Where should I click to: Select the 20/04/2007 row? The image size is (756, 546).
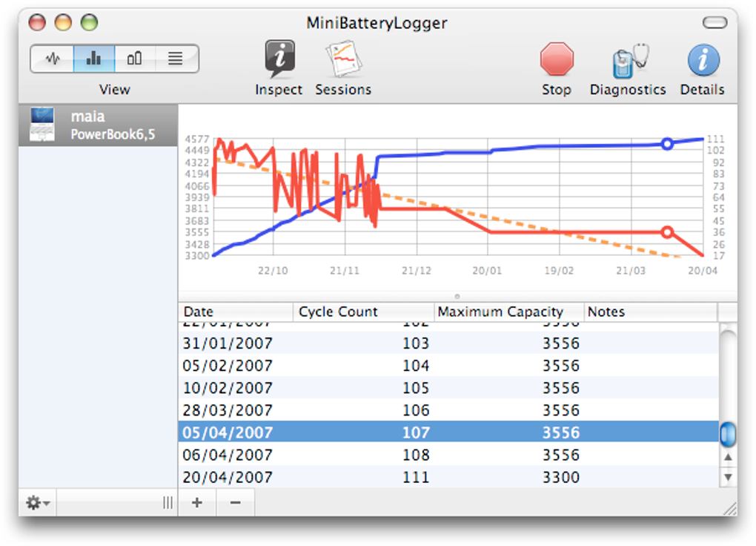[x=449, y=476]
